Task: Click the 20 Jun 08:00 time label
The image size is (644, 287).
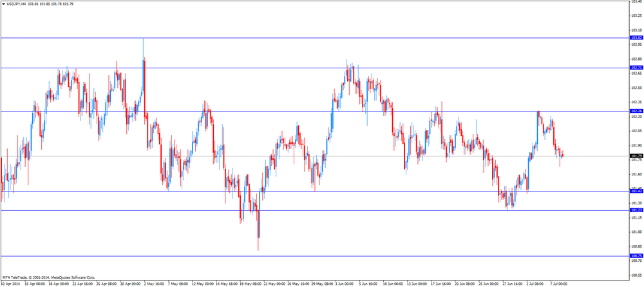Action: [464, 284]
